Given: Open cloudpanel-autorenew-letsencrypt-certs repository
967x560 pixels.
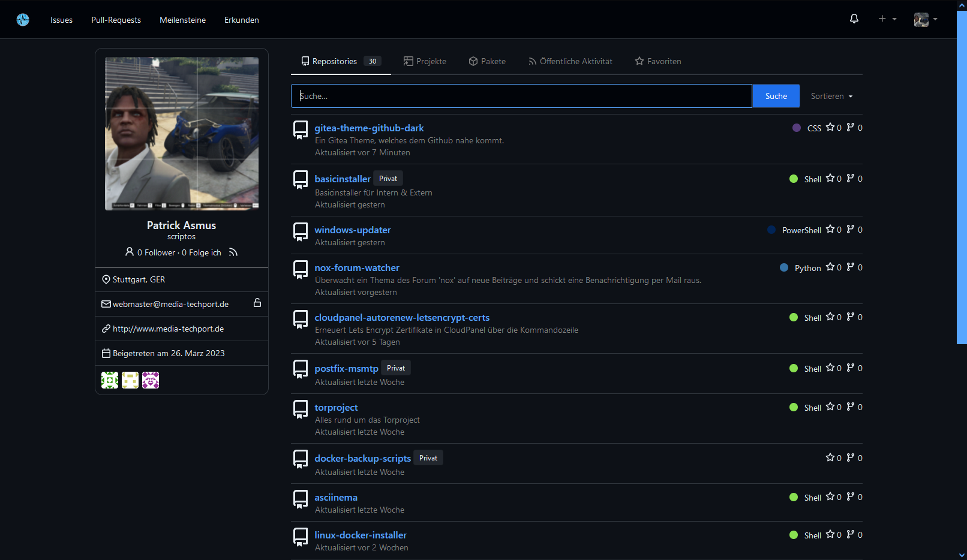Looking at the screenshot, I should pyautogui.click(x=402, y=317).
